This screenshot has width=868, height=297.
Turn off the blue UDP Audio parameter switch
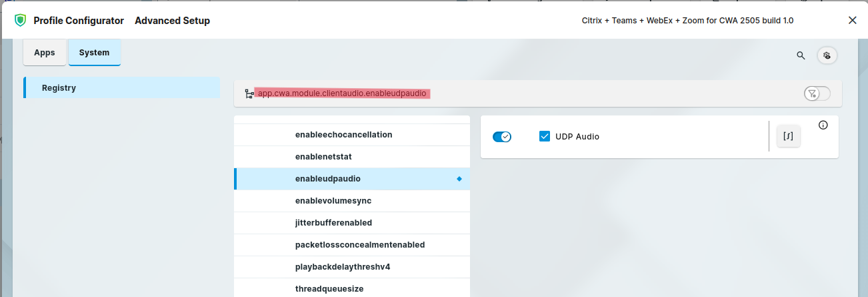point(501,137)
